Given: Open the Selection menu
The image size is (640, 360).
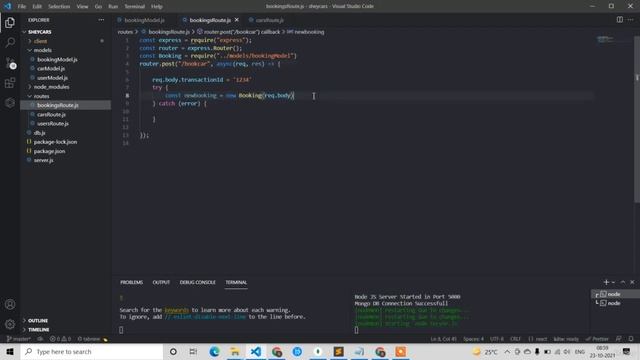Looking at the screenshot, I should (59, 6).
